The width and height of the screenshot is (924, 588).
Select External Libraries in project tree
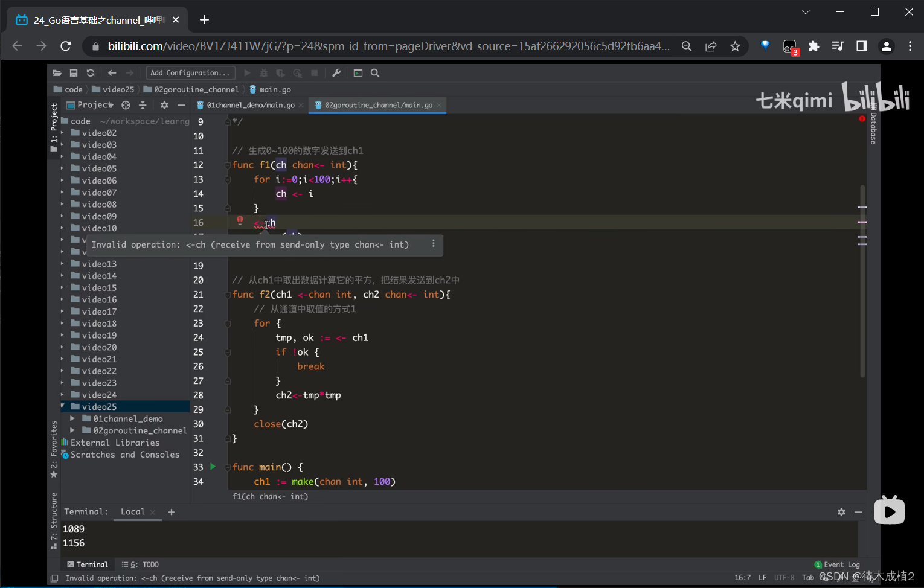[111, 443]
